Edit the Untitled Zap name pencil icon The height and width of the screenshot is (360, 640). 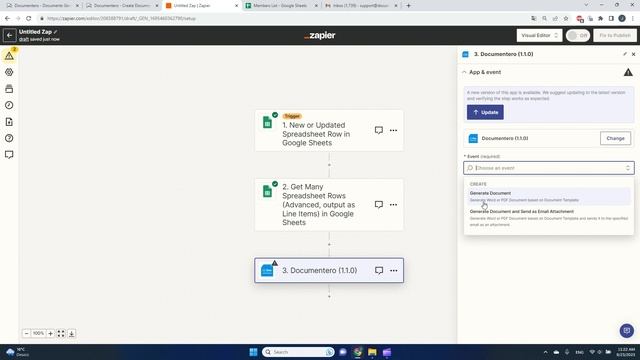pos(56,32)
